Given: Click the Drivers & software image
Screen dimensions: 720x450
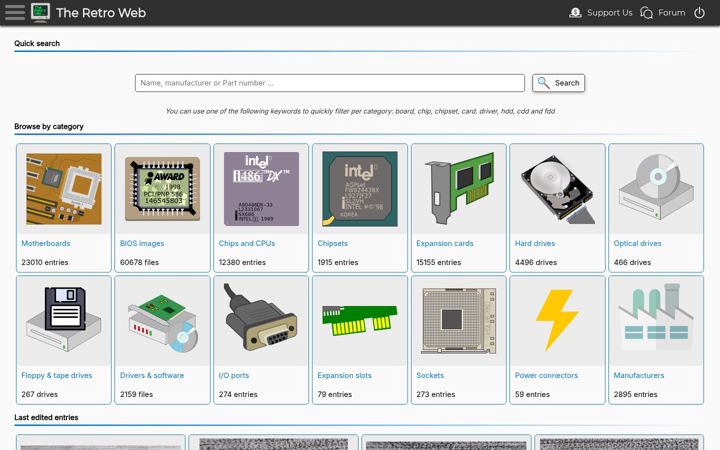Looking at the screenshot, I should click(163, 322).
